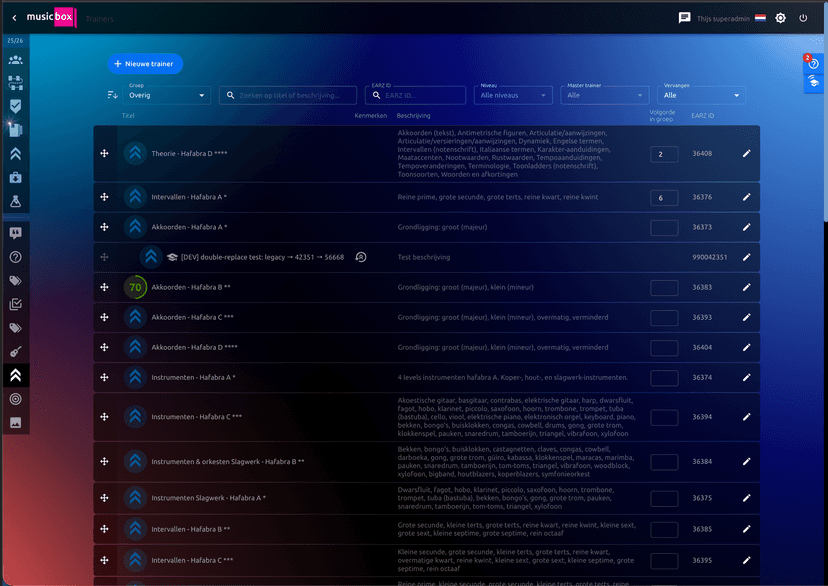Select Instrumenten Slagwerk - Hafabra A title
828x586 pixels.
click(x=209, y=498)
